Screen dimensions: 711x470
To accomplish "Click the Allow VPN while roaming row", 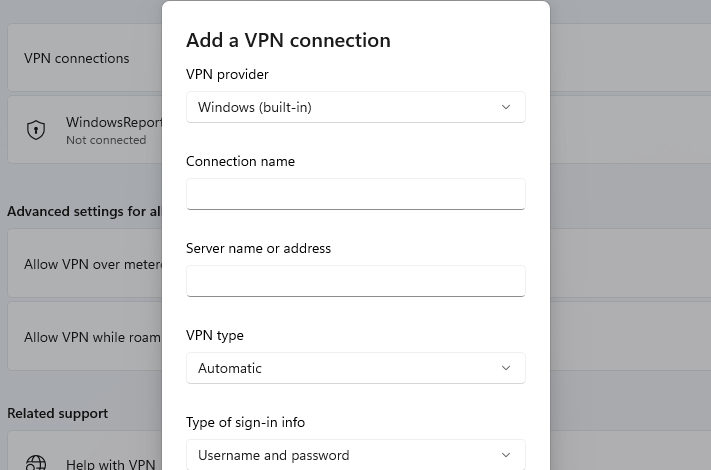I will 85,337.
